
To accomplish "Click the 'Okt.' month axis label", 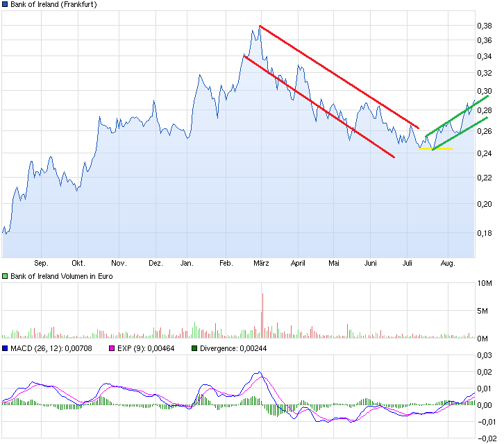I will click(78, 264).
